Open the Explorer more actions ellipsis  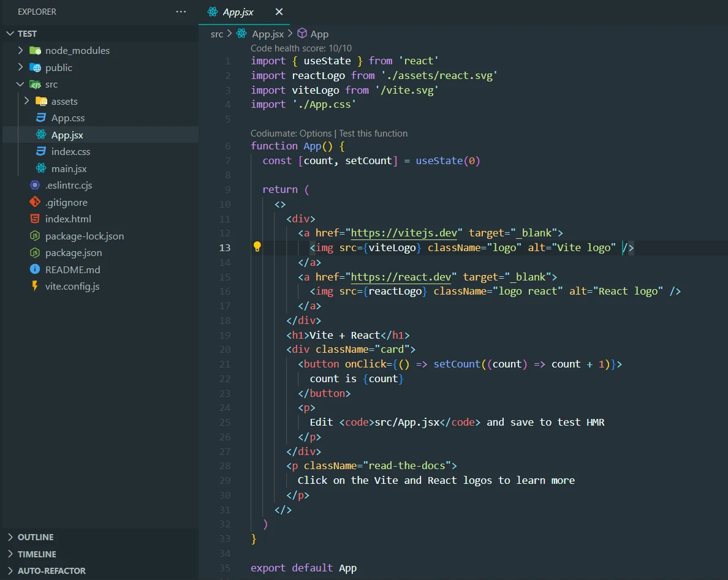[x=181, y=12]
